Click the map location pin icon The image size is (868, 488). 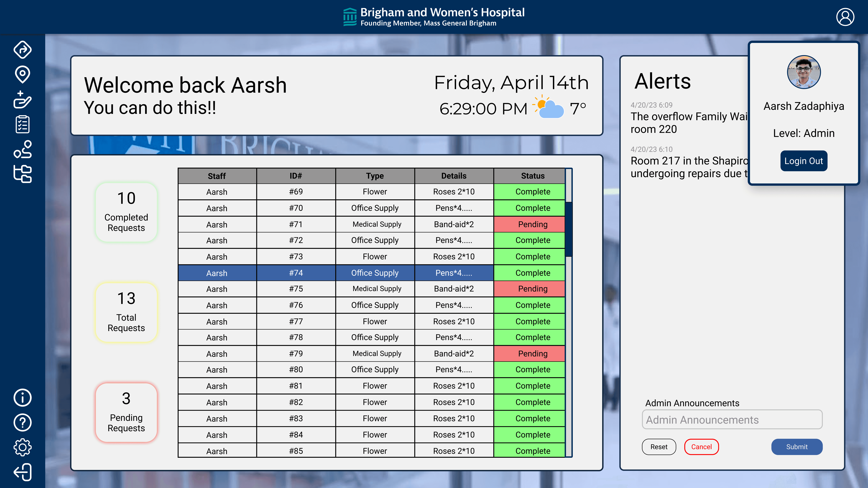23,74
